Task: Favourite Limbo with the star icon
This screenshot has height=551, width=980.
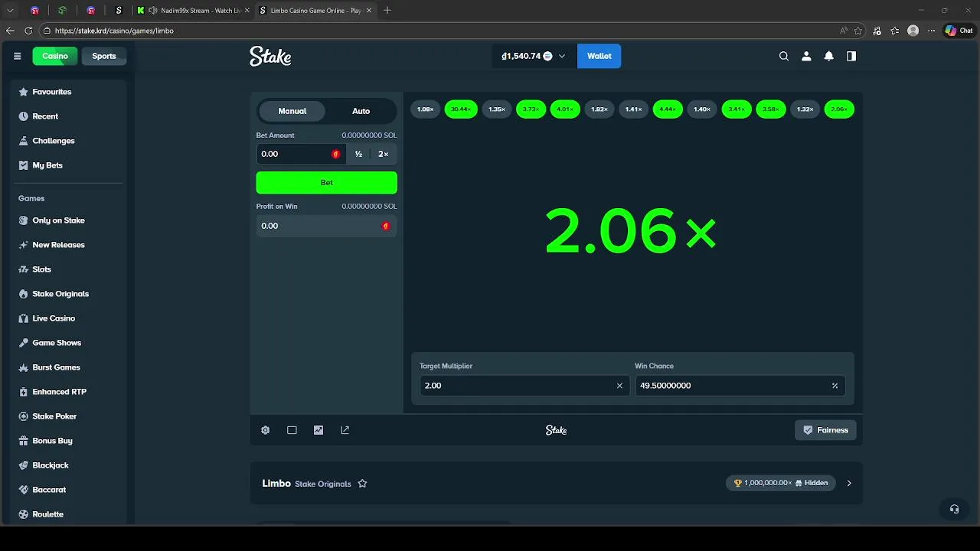Action: (363, 484)
